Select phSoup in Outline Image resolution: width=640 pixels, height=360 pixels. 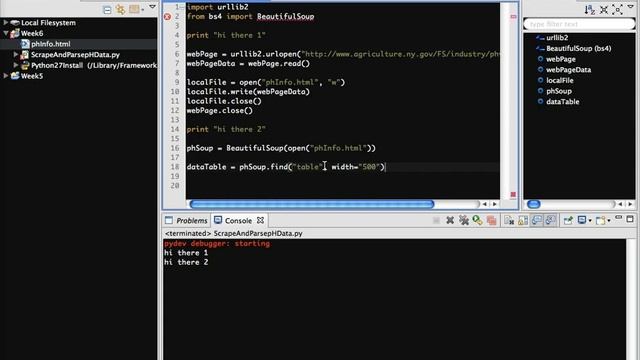coord(559,91)
